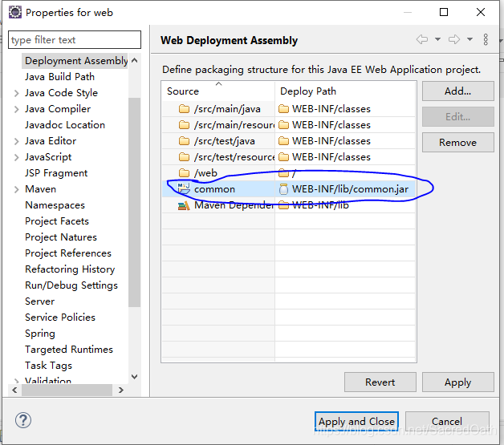This screenshot has width=504, height=445.
Task: Select the /web source row
Action: pyautogui.click(x=218, y=173)
